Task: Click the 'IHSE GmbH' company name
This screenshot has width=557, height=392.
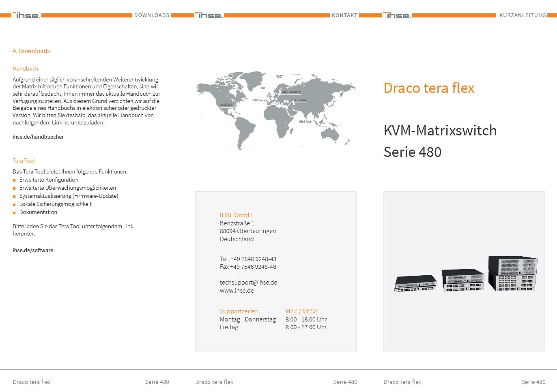Action: 236,215
